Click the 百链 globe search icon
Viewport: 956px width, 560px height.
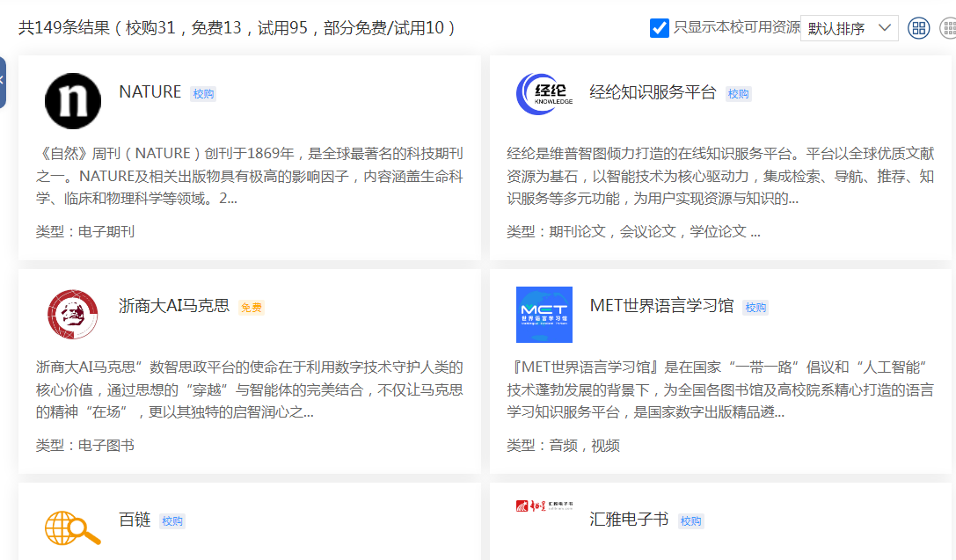72,527
